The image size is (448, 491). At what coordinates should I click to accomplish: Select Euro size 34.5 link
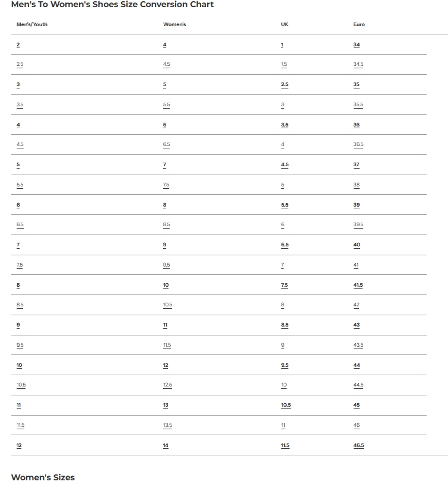coord(358,65)
